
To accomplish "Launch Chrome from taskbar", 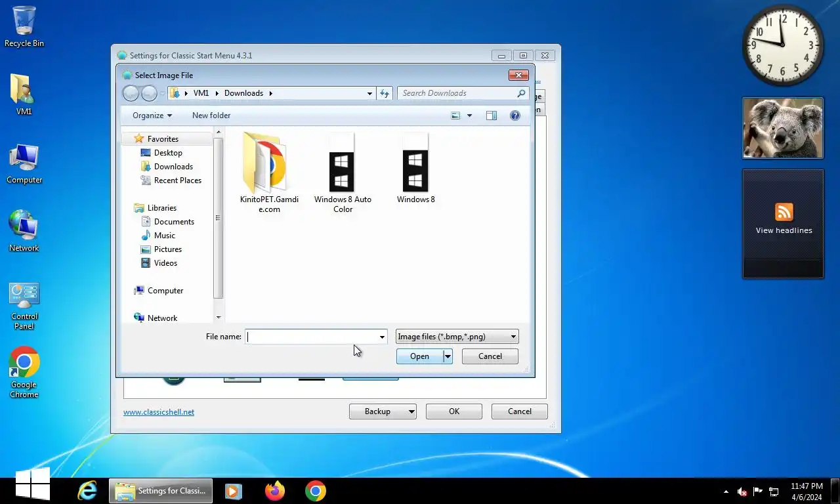I will pos(316,491).
